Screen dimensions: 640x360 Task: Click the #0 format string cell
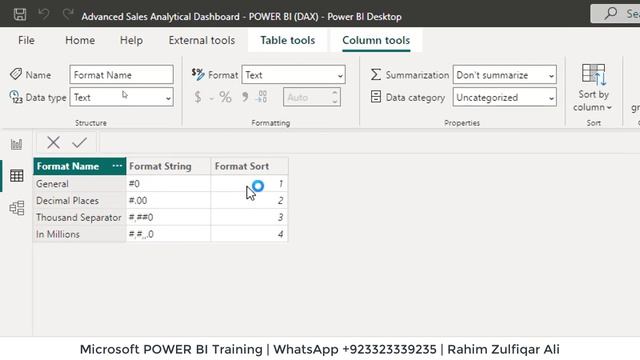[x=169, y=184]
